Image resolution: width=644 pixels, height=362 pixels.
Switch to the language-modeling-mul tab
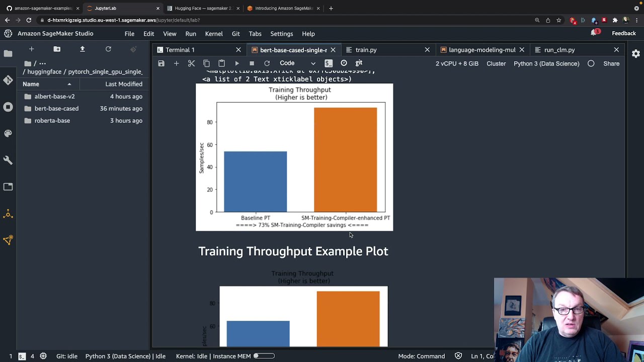click(482, 50)
